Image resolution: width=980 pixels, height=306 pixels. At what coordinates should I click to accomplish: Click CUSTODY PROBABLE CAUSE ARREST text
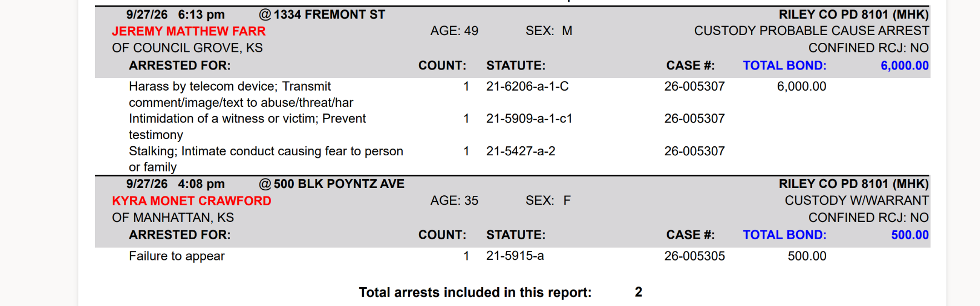pos(812,31)
